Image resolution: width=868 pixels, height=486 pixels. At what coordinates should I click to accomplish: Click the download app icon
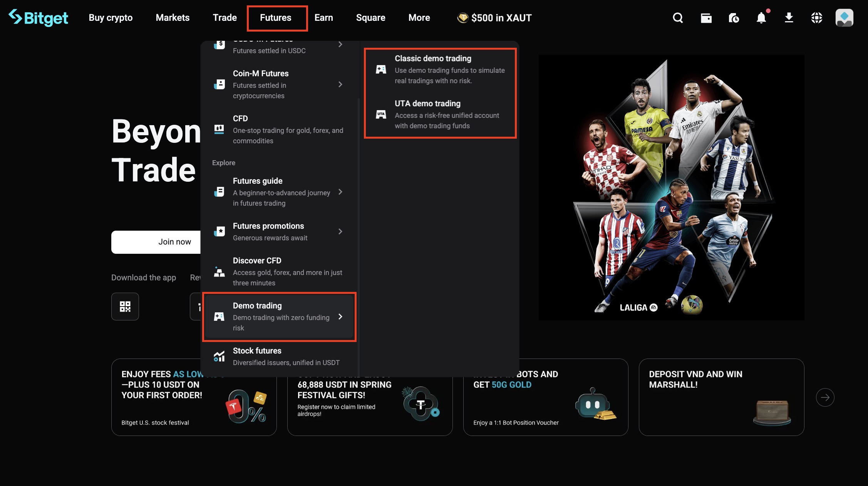click(789, 18)
